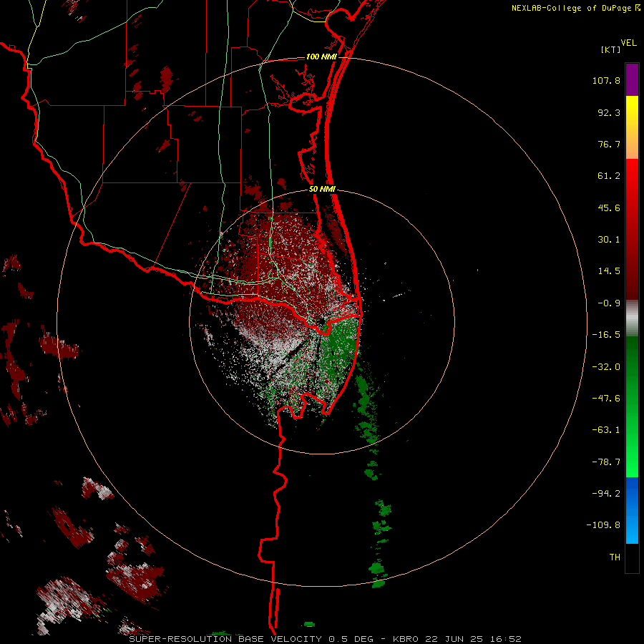Click the TH legend label
Image resolution: width=644 pixels, height=644 pixels.
(x=615, y=557)
